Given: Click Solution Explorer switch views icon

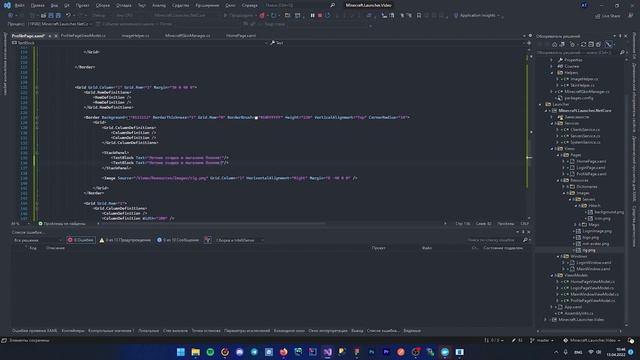Looking at the screenshot, I should coord(562,44).
